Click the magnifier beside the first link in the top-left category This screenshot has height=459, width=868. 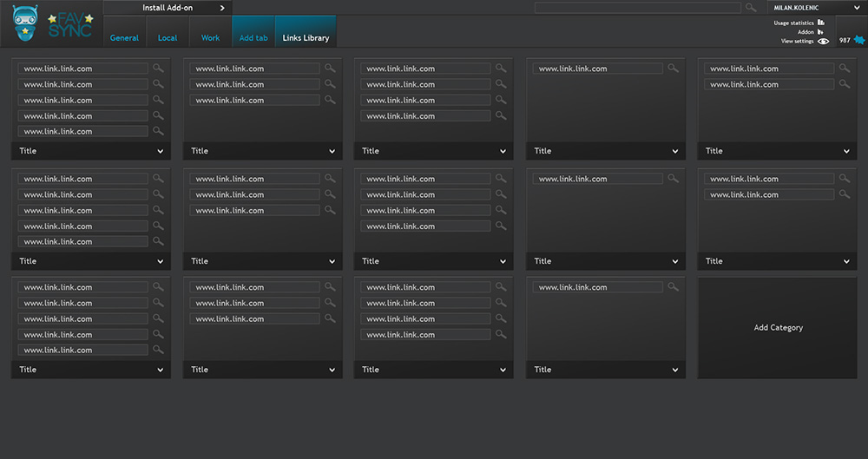coord(158,69)
